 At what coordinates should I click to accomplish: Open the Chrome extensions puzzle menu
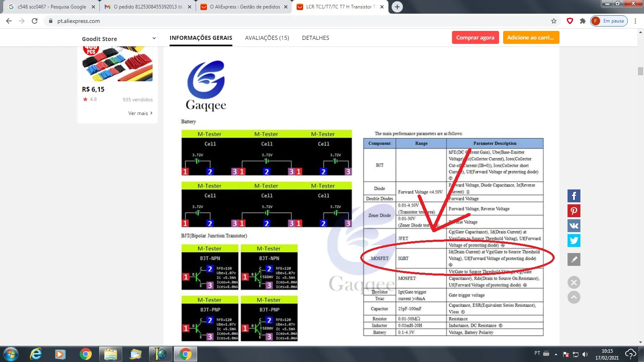coord(582,21)
